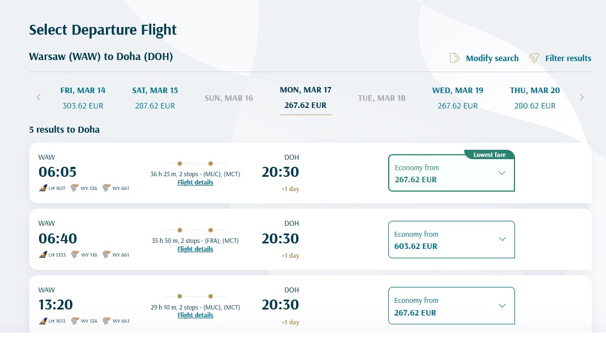Click the Modify search button

492,58
